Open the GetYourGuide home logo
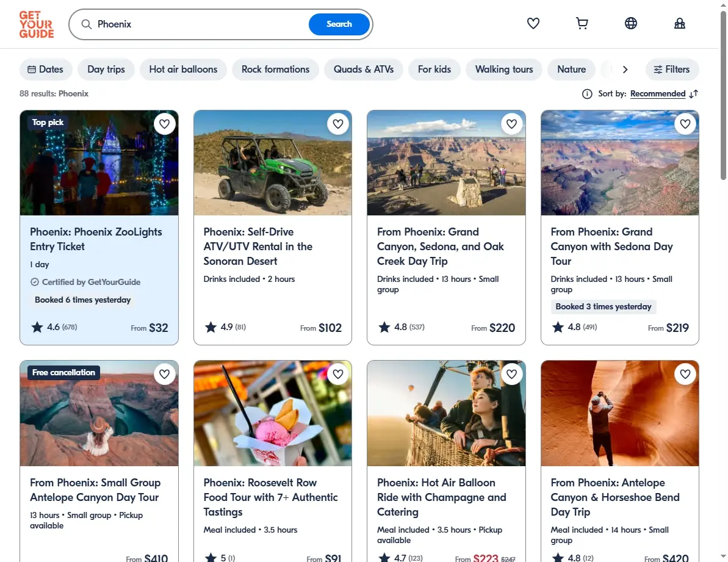 pos(36,24)
